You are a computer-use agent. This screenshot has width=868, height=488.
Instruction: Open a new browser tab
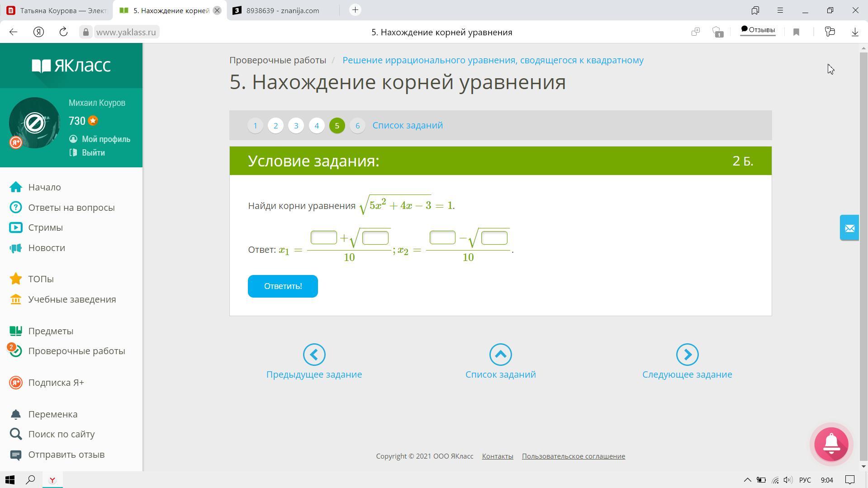356,10
